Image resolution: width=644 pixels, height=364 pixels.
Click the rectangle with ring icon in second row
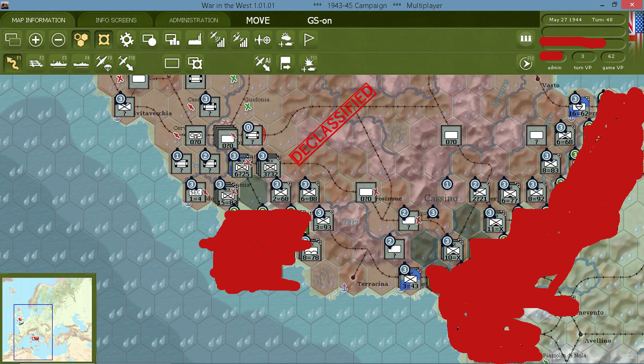click(x=195, y=63)
